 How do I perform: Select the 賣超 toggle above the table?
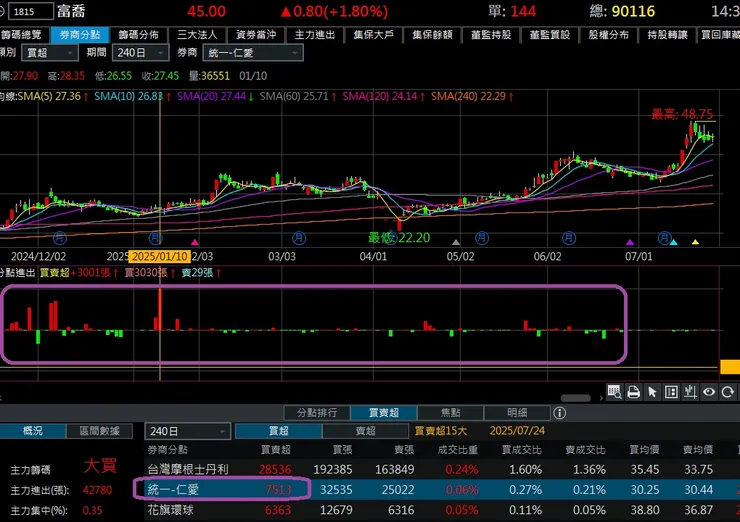[365, 431]
